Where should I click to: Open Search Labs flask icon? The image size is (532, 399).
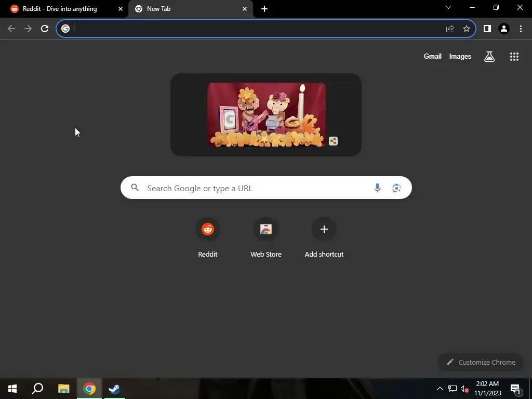(489, 56)
